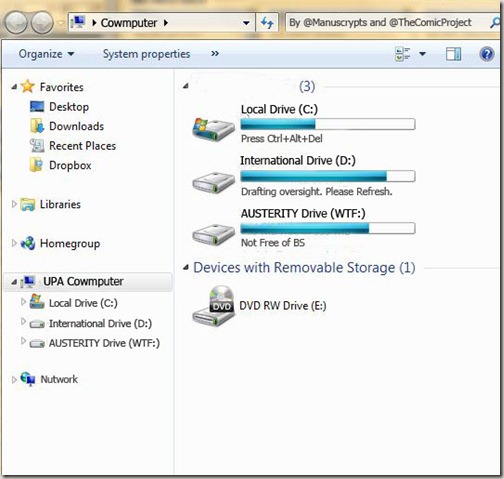Click International Drive (D:) usage bar
This screenshot has height=479, width=504.
[328, 176]
